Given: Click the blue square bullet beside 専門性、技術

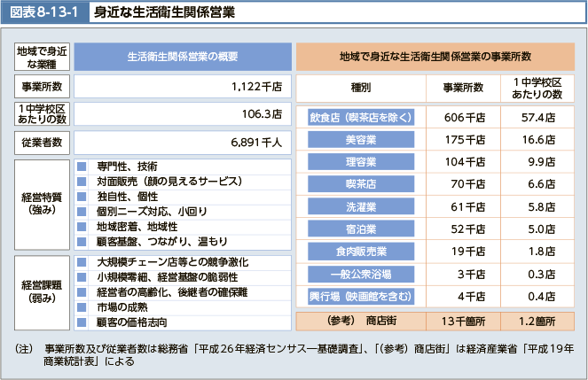Looking at the screenshot, I should [x=82, y=167].
